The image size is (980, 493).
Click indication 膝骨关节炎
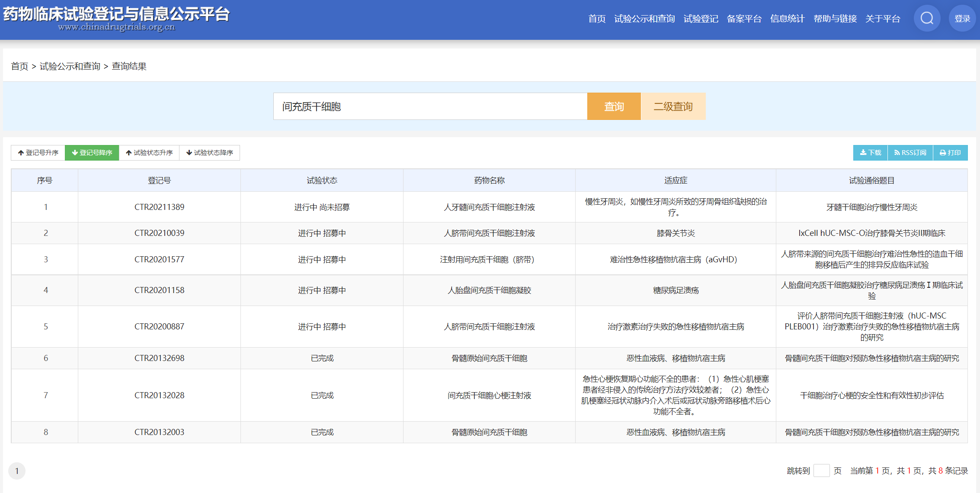point(676,233)
